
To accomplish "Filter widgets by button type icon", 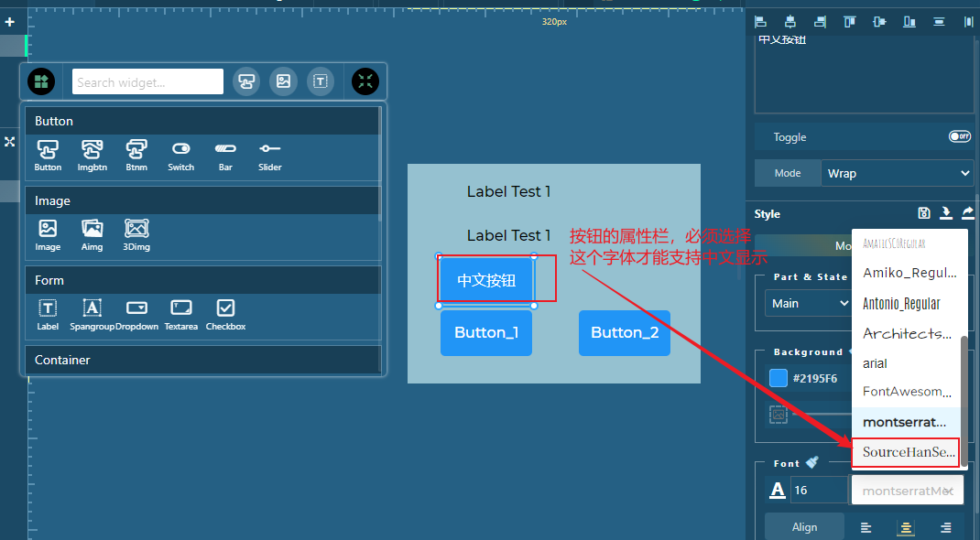I will pos(246,81).
